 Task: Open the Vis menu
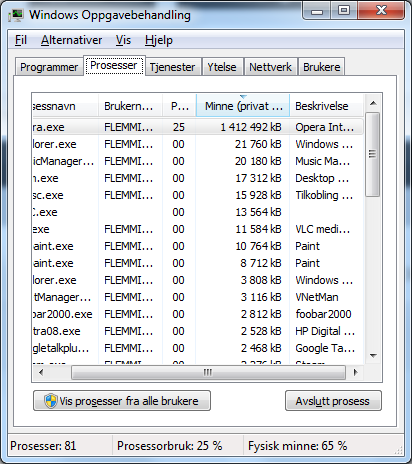123,40
